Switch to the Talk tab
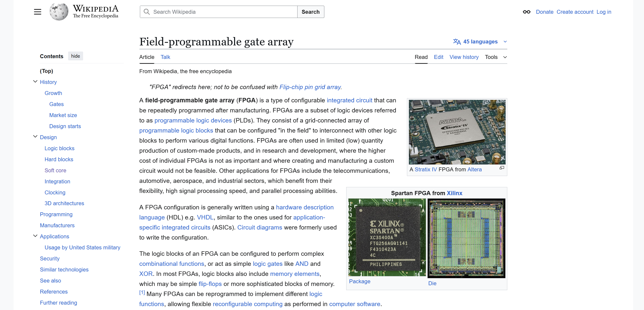The width and height of the screenshot is (644, 310). [165, 57]
